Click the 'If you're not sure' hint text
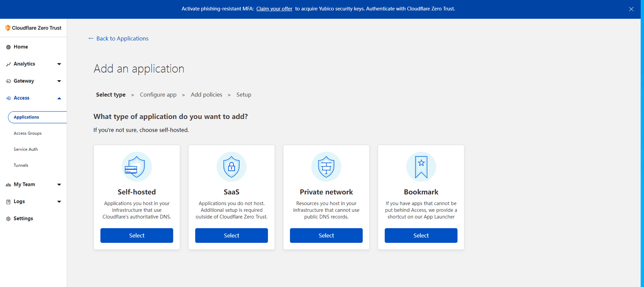 [x=141, y=130]
